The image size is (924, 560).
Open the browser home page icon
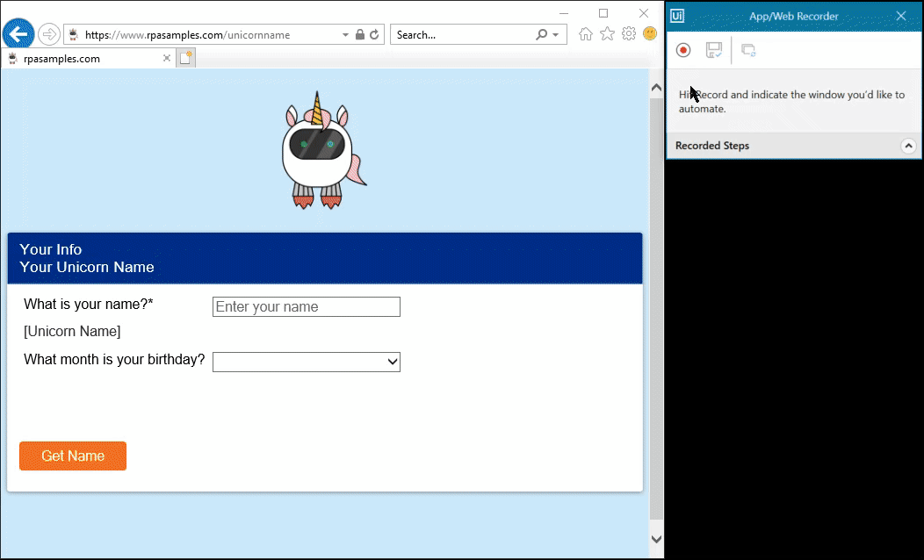click(x=586, y=33)
